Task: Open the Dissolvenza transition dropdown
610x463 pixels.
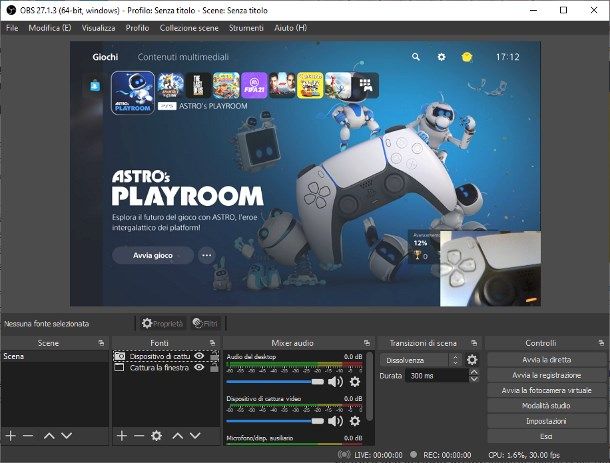Action: pos(421,360)
